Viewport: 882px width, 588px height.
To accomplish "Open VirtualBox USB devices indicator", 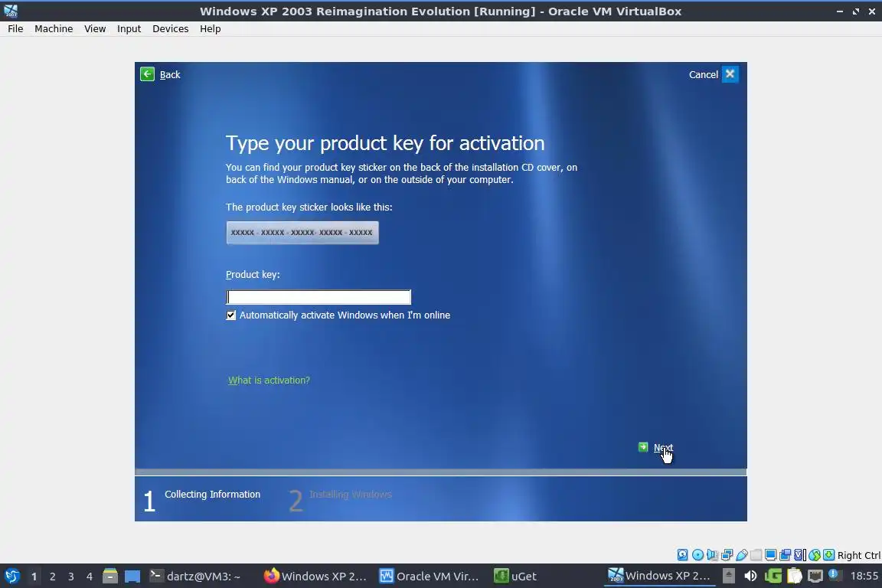I will tap(741, 555).
